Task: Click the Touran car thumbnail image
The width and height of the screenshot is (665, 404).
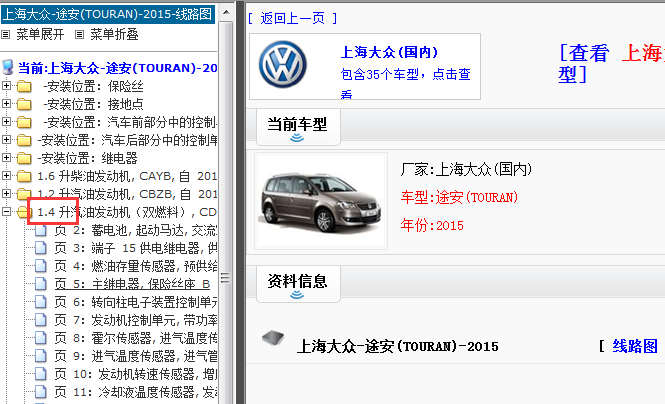Action: (x=321, y=201)
